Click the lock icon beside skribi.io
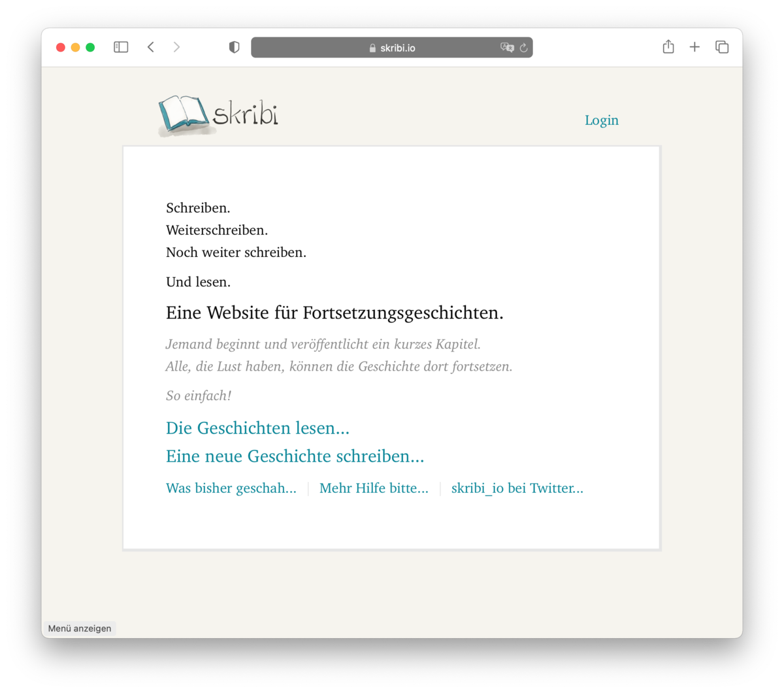784x693 pixels. 372,48
